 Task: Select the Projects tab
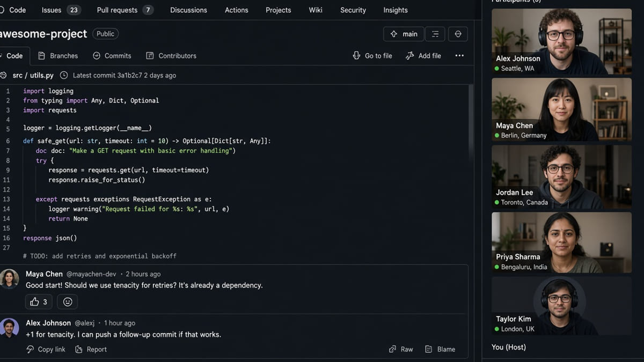[279, 10]
